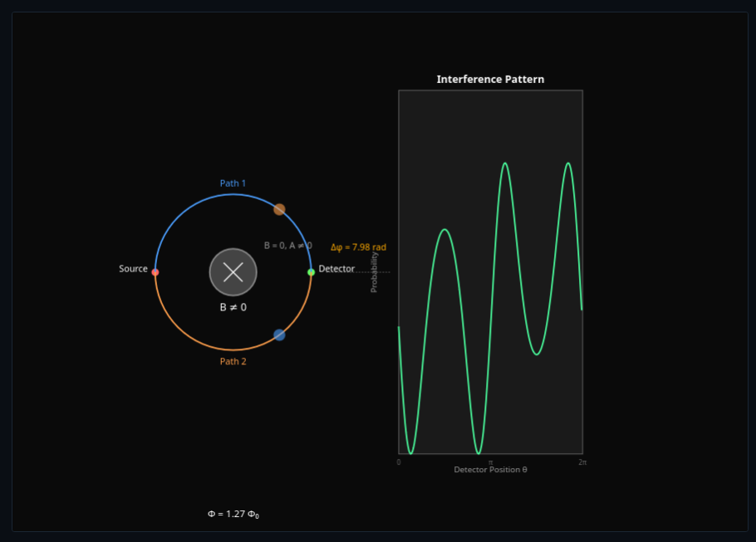756x542 pixels.
Task: Click the Φ = 1.27 Φ₀ flux readout
Action: pyautogui.click(x=233, y=515)
